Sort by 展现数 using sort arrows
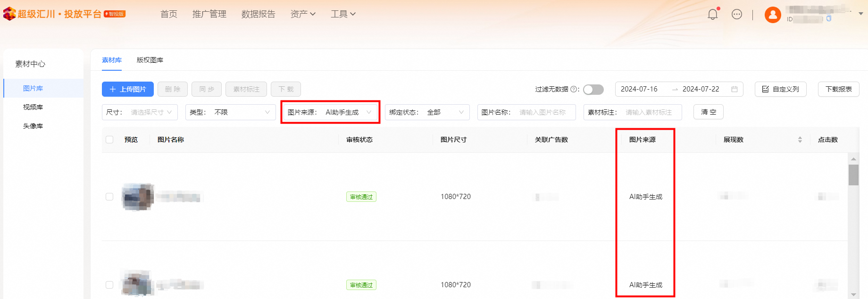Screen dimensions: 868x299 click(x=800, y=140)
